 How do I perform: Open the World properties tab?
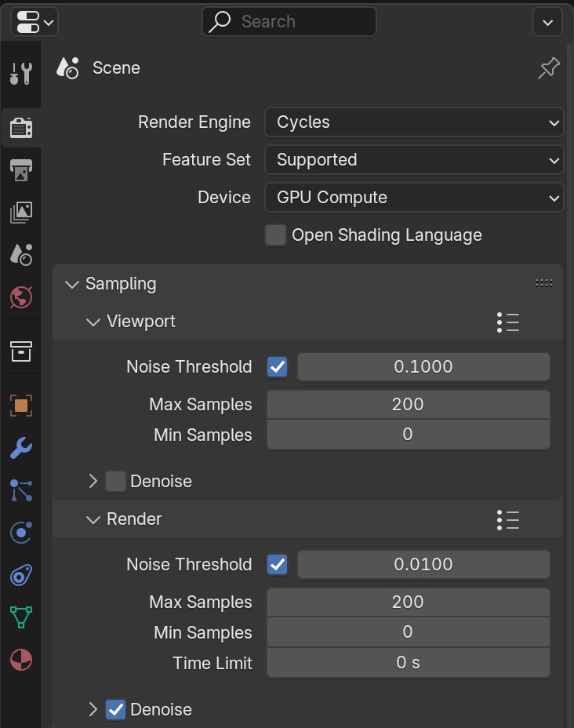pyautogui.click(x=21, y=297)
